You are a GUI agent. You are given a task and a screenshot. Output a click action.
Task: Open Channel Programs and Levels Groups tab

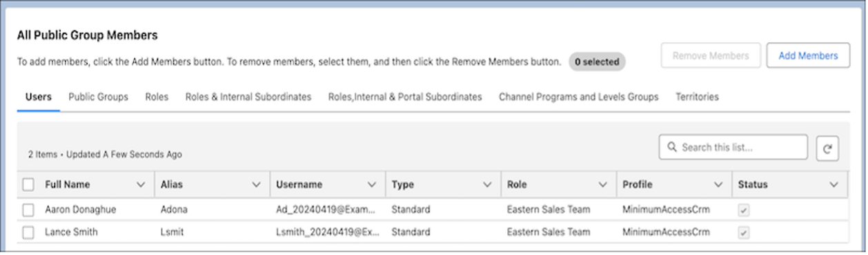(579, 97)
